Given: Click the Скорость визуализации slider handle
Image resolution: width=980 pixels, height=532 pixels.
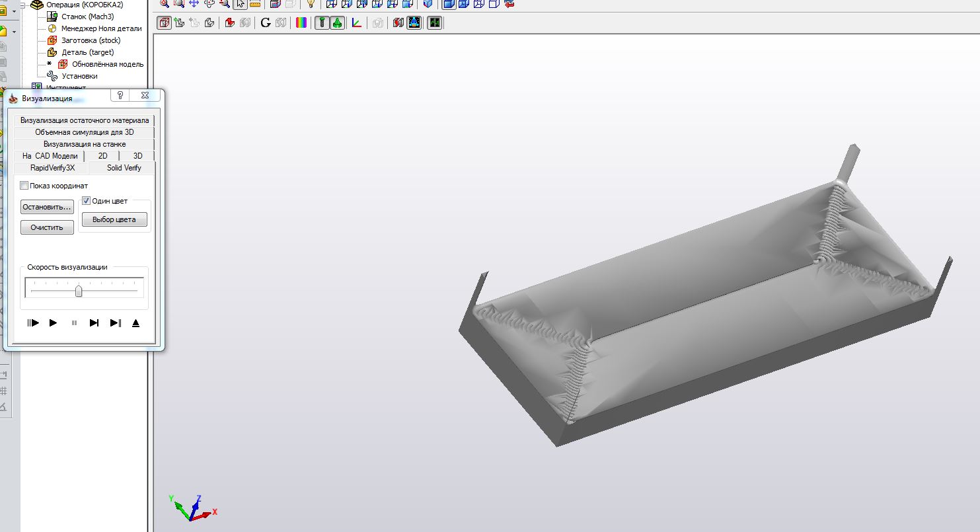Looking at the screenshot, I should 79,291.
